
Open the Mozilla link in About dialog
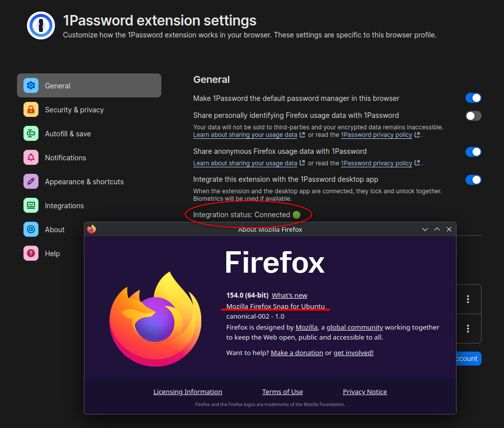point(306,327)
